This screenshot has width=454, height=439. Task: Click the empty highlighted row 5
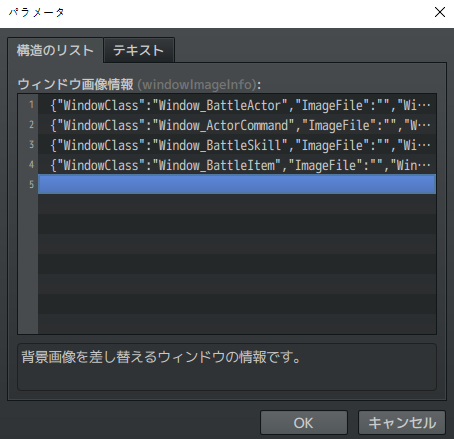pos(237,184)
